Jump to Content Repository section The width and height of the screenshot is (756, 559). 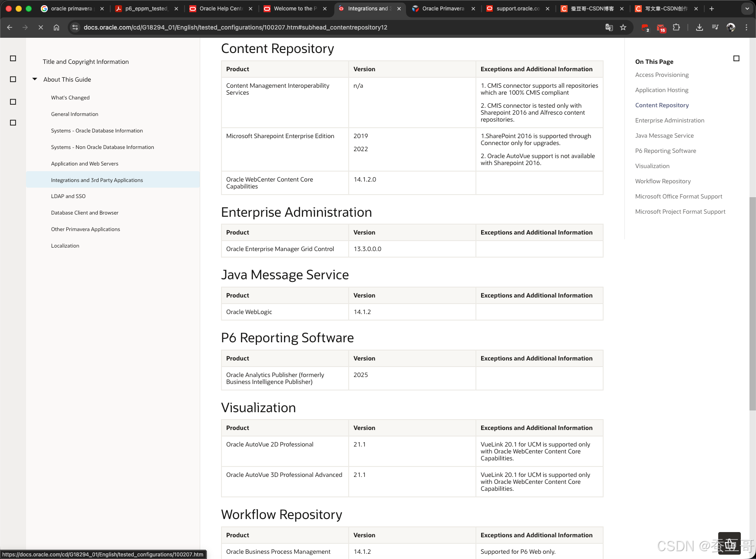click(x=662, y=106)
